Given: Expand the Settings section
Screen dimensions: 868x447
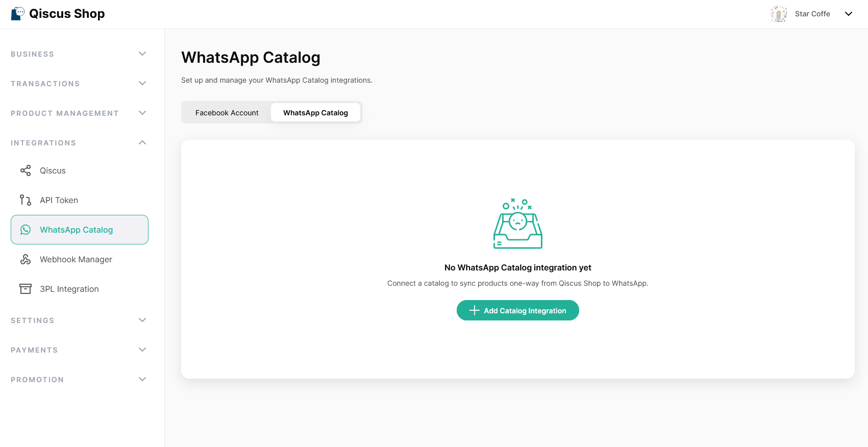Looking at the screenshot, I should [142, 320].
